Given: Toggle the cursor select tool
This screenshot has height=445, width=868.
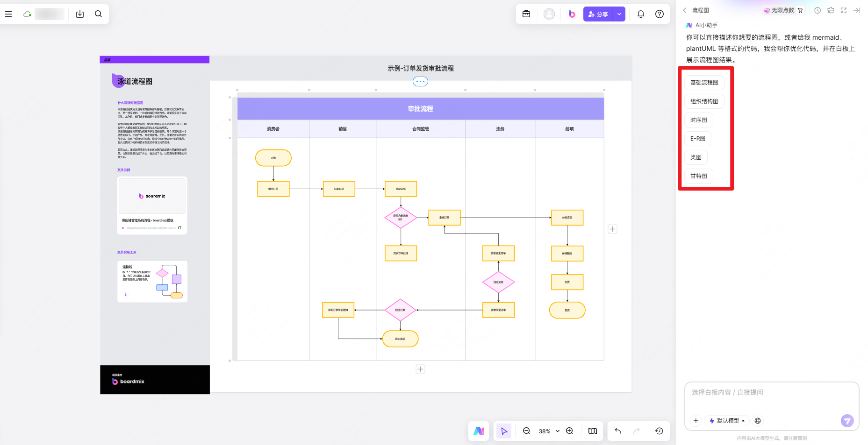Looking at the screenshot, I should 504,431.
